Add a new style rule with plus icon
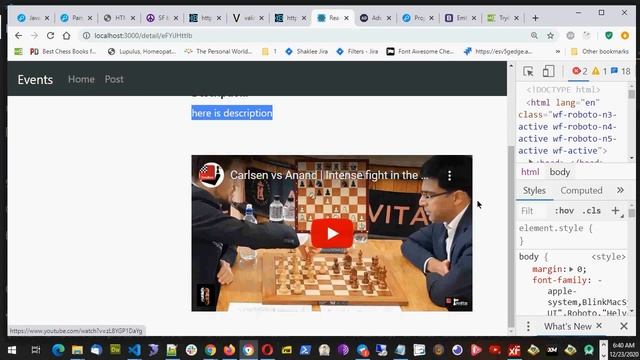Screen dimensions: 640x360 pos(615,211)
